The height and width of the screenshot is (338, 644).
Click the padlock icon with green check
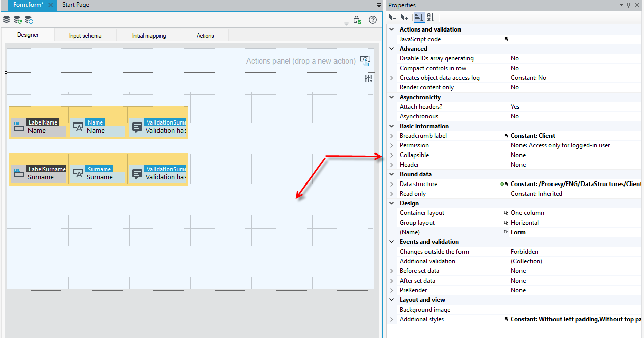(357, 20)
